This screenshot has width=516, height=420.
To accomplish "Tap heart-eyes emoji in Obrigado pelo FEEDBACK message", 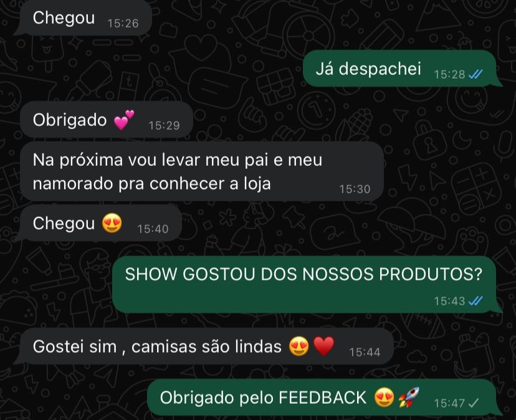I will 384,398.
